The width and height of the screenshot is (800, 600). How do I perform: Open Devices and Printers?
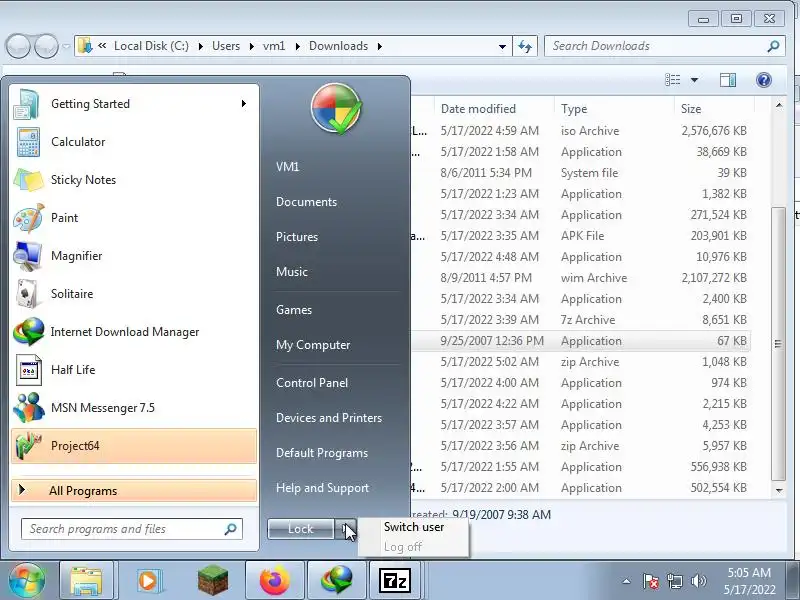tap(329, 418)
